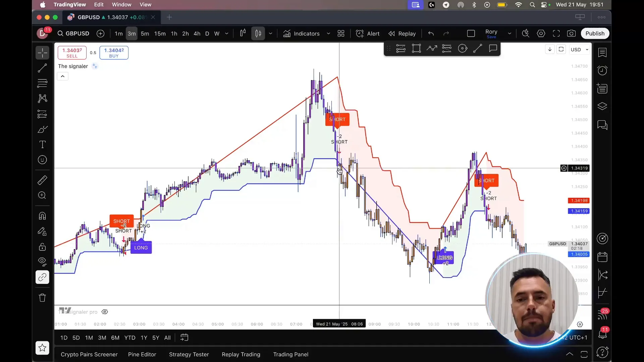Publish the chart idea
The width and height of the screenshot is (644, 362).
595,34
